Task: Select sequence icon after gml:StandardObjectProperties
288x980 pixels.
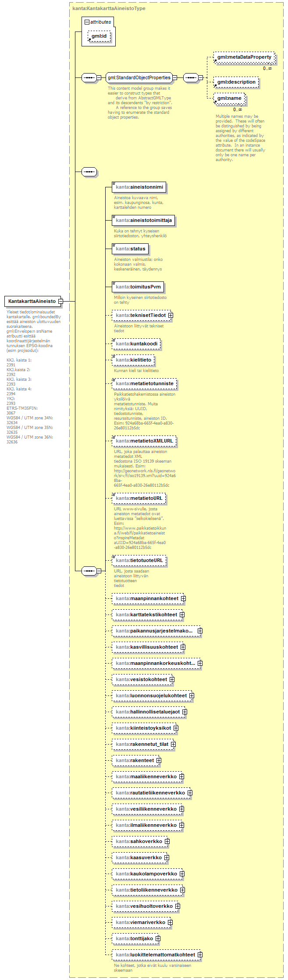Action: point(190,77)
